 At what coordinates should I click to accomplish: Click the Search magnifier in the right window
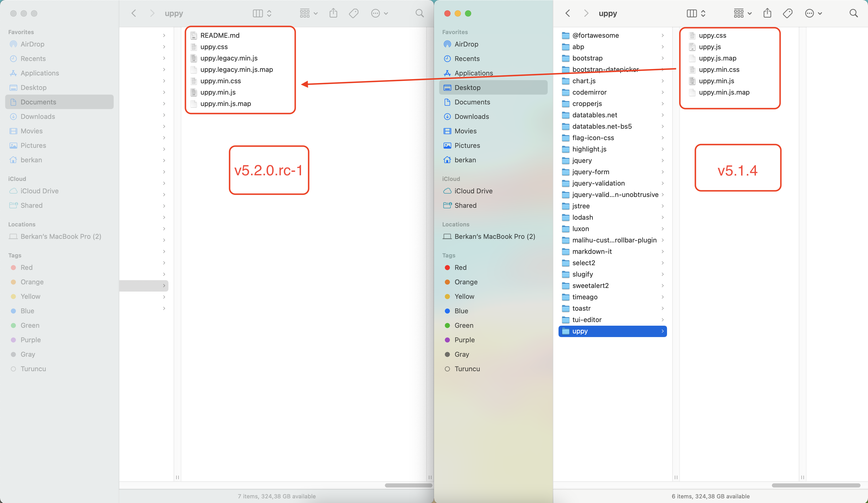[854, 13]
